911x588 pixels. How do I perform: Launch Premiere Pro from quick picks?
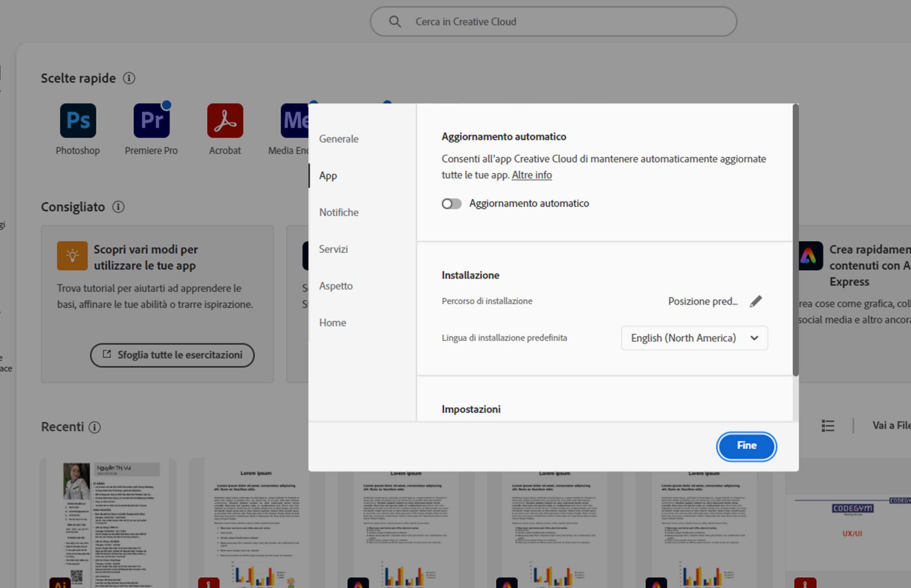coord(151,120)
